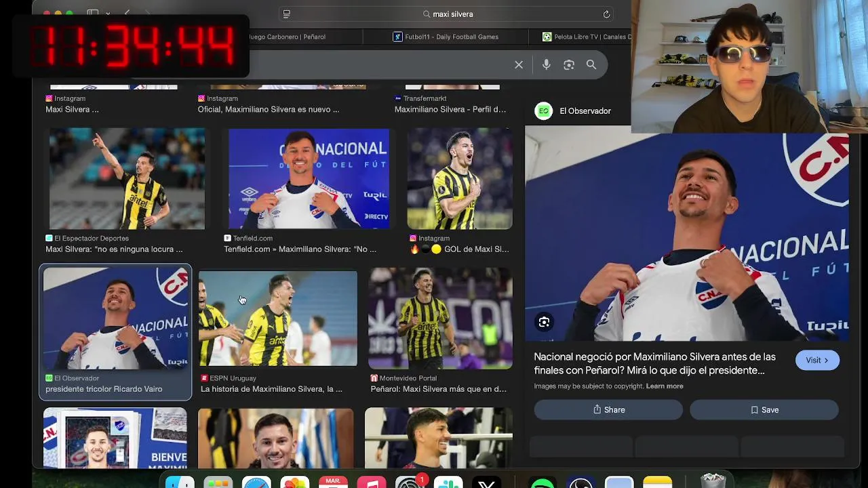This screenshot has width=868, height=488.
Task: Click the address bar showing 'maxi silvera'
Action: click(448, 14)
